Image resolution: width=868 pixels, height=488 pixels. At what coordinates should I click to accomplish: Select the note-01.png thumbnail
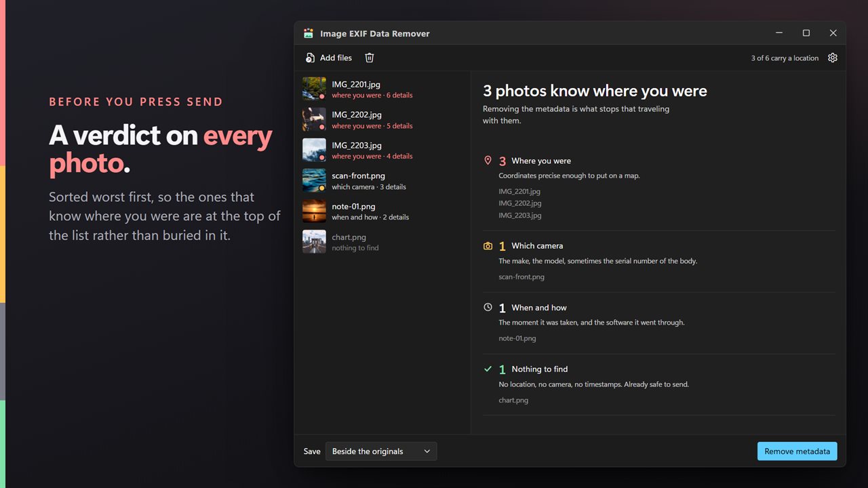[x=314, y=211]
